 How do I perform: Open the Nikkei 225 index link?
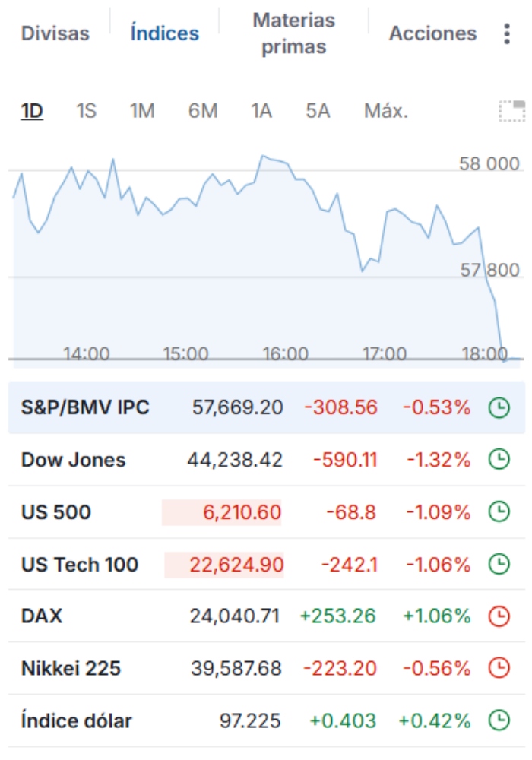pyautogui.click(x=71, y=669)
